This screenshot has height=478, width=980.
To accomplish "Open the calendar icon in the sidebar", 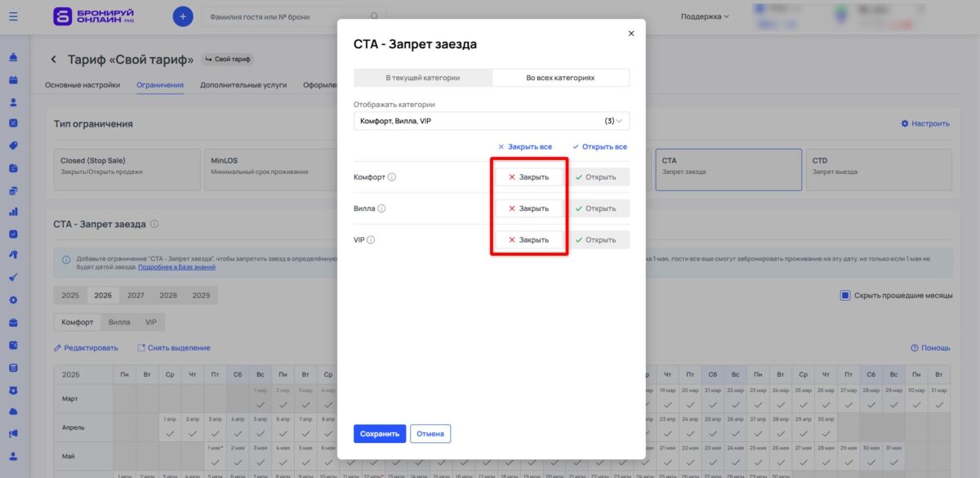I will pyautogui.click(x=11, y=79).
